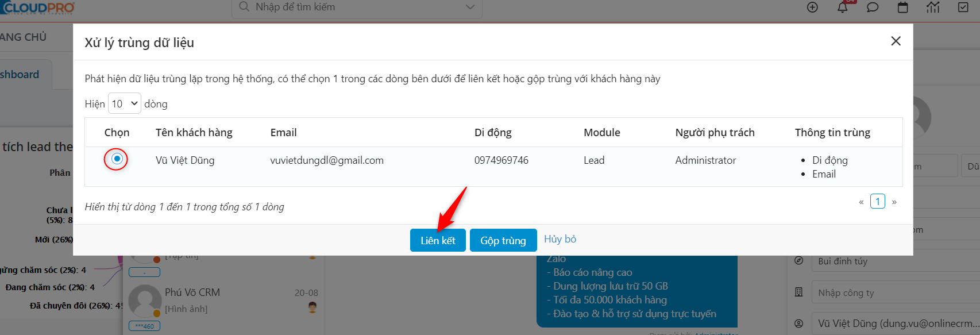This screenshot has width=980, height=335.
Task: Cancel with the Hủy bỏ link
Action: [x=560, y=239]
